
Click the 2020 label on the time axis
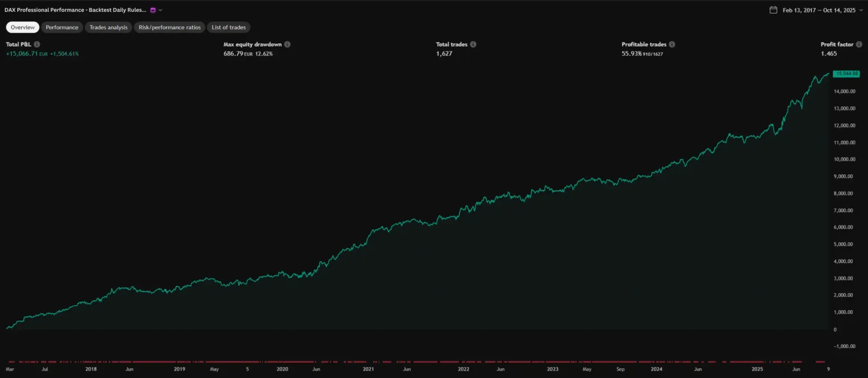(x=283, y=369)
